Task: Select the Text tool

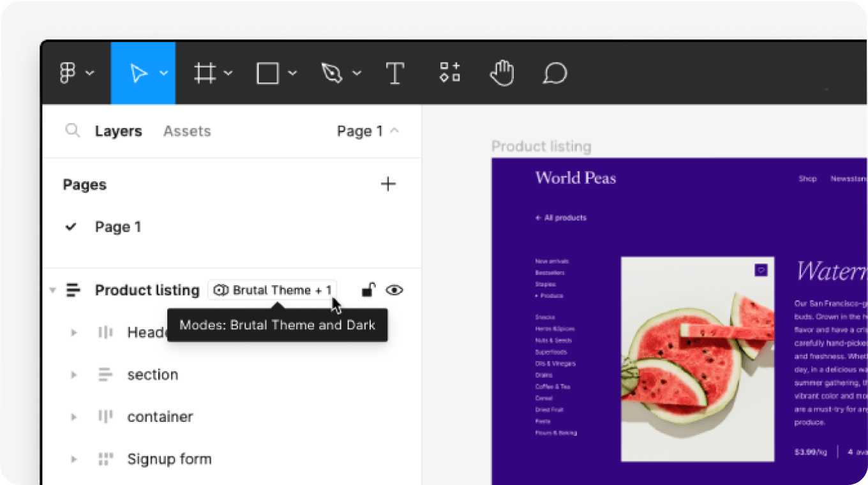Action: point(395,73)
